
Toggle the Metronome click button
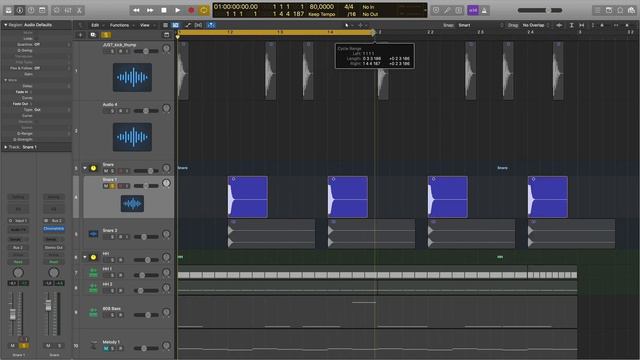484,10
